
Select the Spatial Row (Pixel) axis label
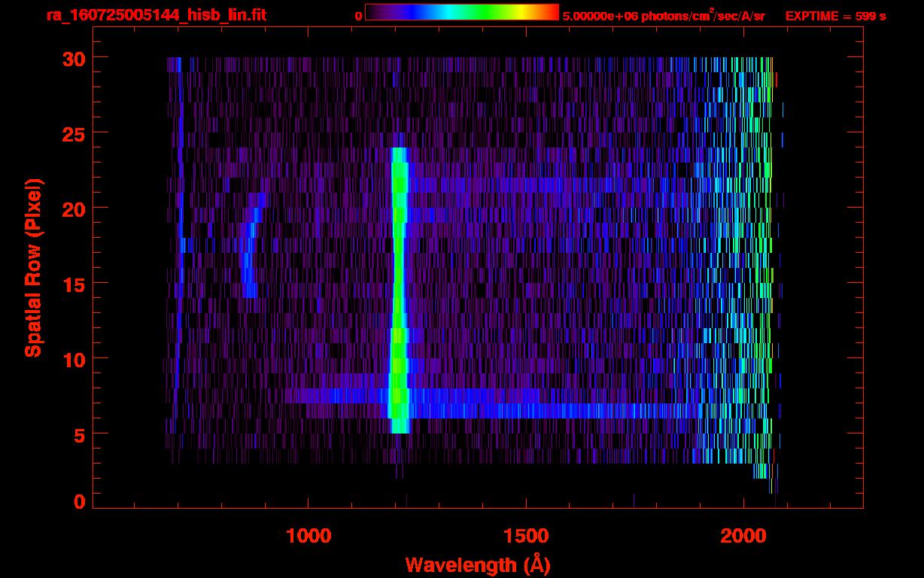point(33,267)
